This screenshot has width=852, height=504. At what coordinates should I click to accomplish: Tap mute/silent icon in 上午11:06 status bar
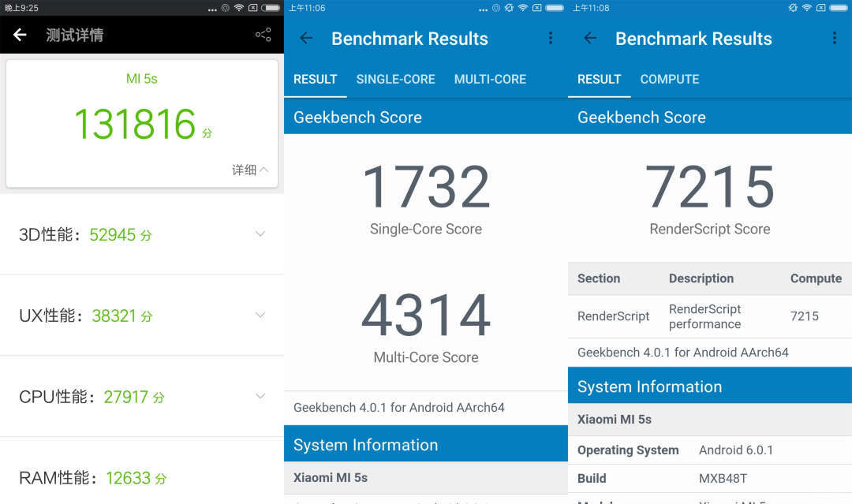(x=509, y=8)
